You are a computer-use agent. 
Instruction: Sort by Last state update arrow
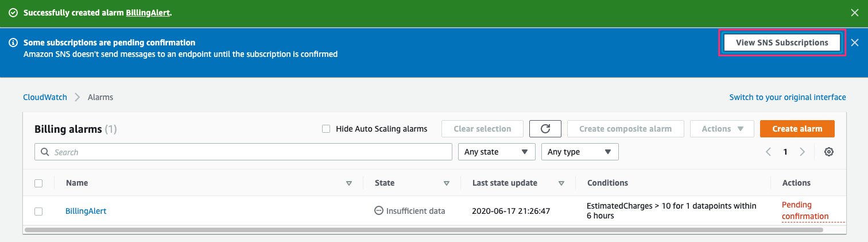[x=561, y=183]
